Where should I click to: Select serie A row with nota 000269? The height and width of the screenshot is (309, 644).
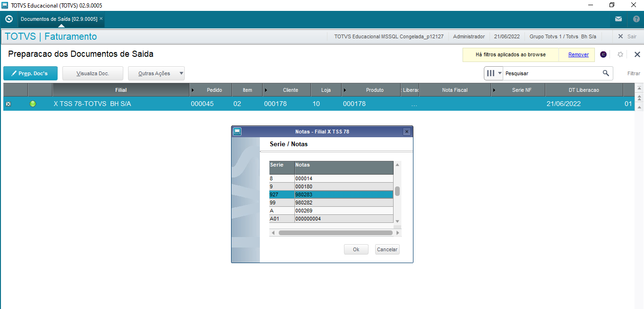coord(331,211)
